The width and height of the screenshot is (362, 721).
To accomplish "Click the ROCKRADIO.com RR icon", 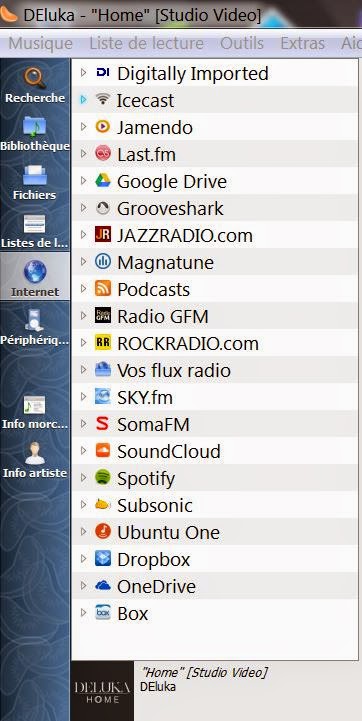I will coord(103,343).
